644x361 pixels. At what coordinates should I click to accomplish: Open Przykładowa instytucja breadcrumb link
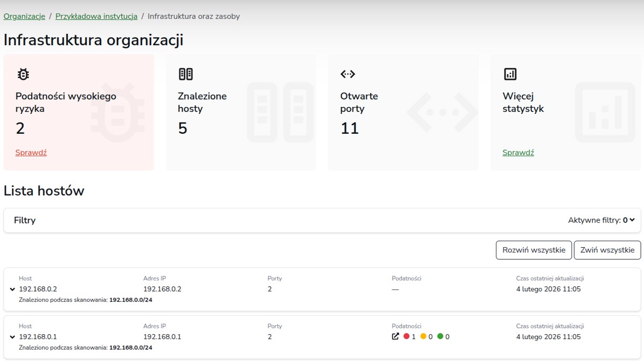[96, 16]
